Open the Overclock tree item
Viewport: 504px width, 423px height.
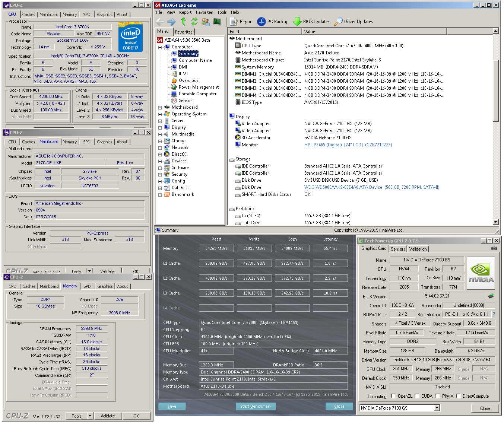coord(188,80)
